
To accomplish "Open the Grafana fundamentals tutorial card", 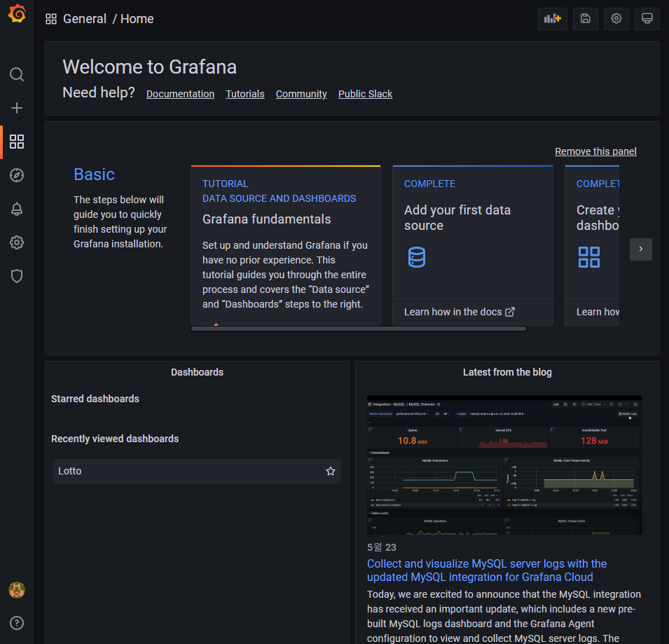I will pyautogui.click(x=285, y=245).
